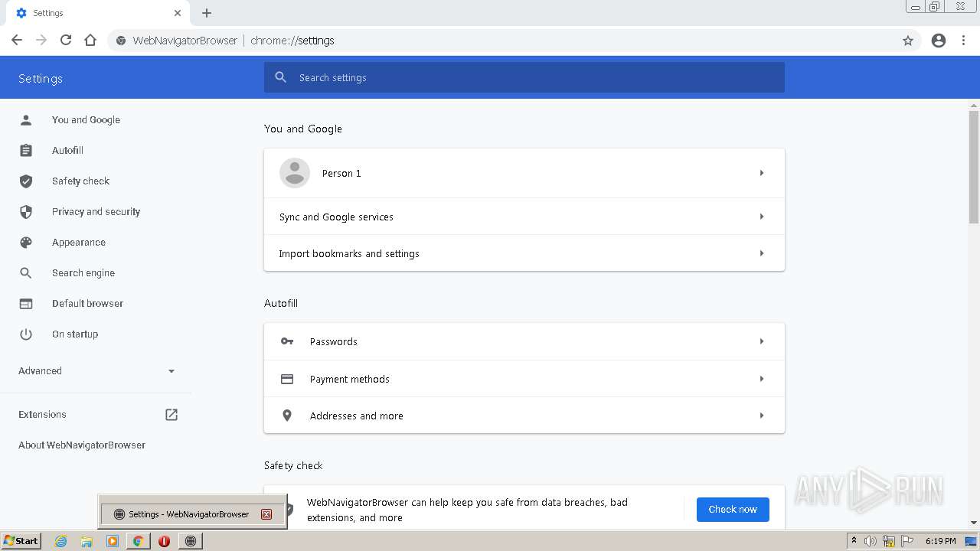Run safety check with Check now

click(x=733, y=510)
